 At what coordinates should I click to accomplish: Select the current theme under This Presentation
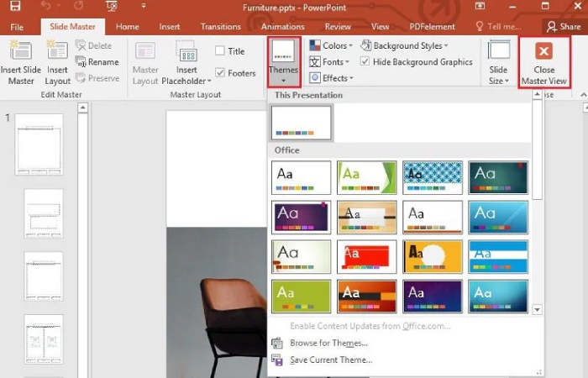301,123
